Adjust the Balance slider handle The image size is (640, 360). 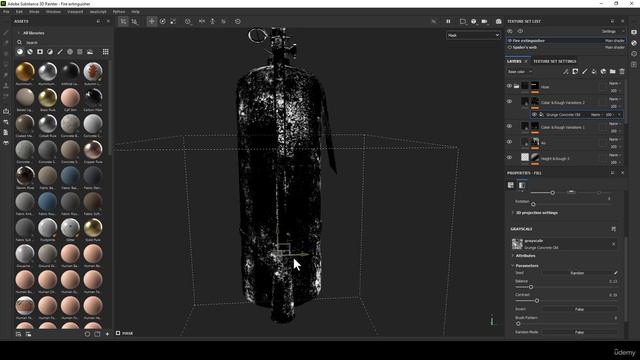tap(531, 287)
